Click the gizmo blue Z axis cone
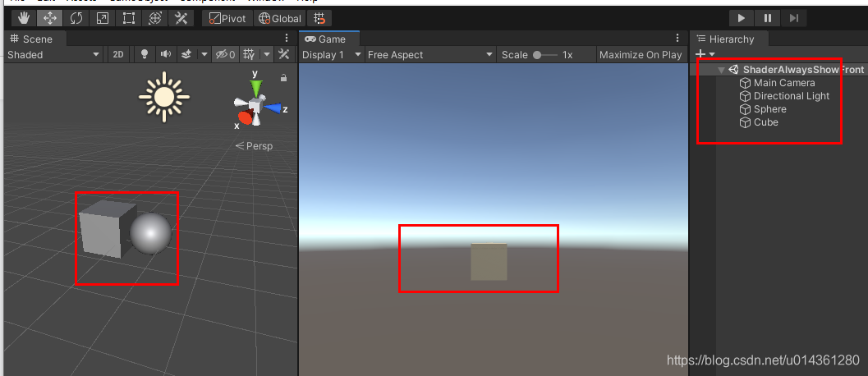868x376 pixels. click(x=273, y=108)
